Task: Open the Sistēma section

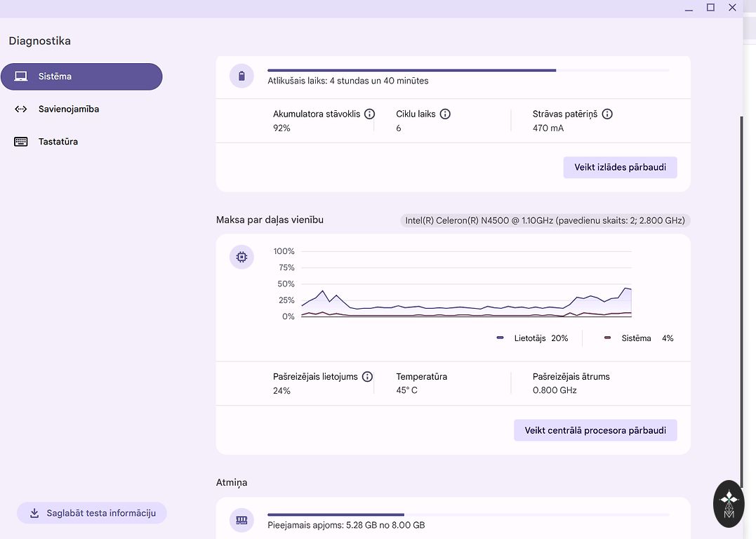Action: (x=81, y=76)
